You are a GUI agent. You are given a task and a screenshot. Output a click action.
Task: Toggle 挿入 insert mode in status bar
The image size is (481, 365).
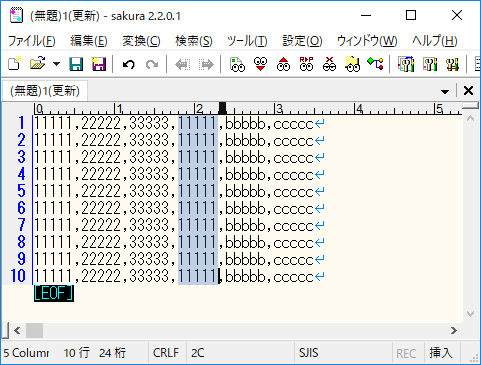coord(441,353)
